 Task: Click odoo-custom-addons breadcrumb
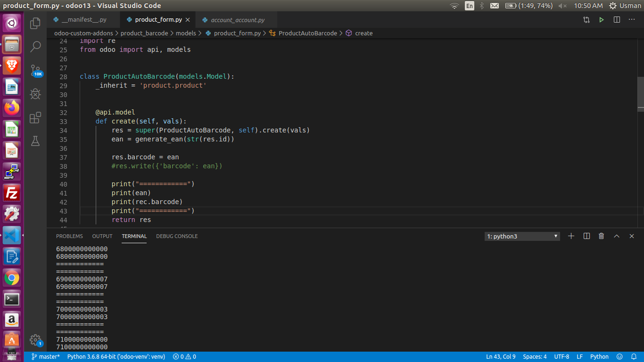(x=83, y=33)
